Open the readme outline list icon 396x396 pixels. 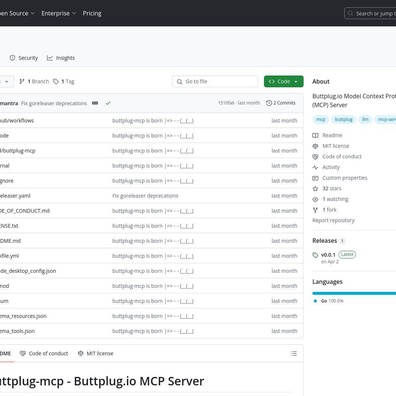coord(294,353)
